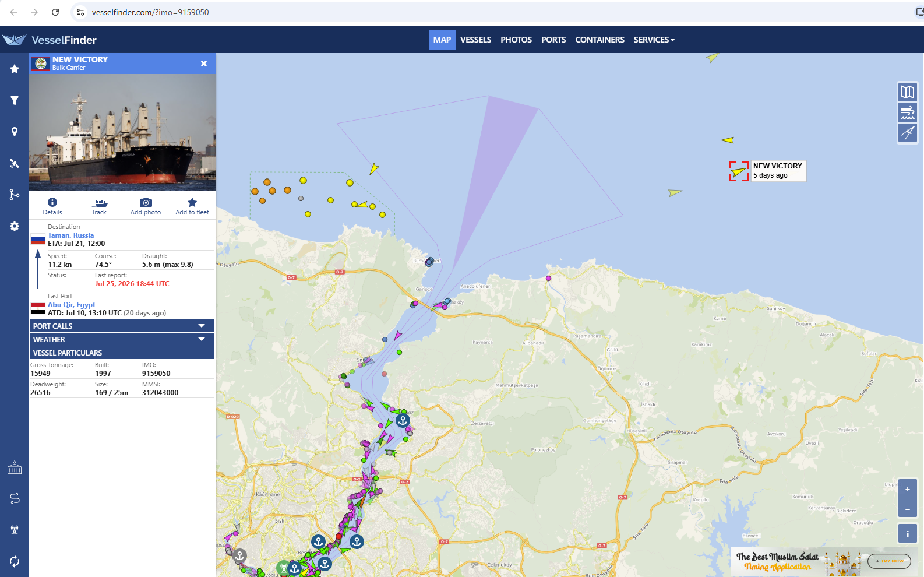Zoom in the map with plus button
This screenshot has width=924, height=577.
[x=908, y=488]
